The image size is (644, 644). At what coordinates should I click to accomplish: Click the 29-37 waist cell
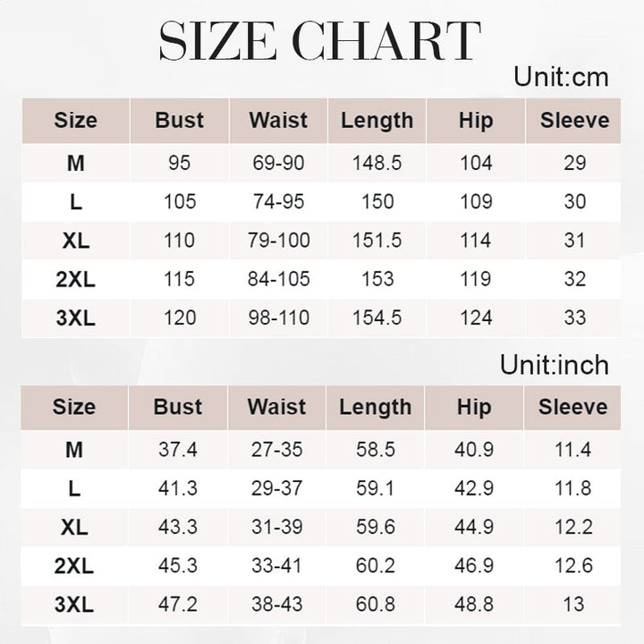[x=277, y=488]
